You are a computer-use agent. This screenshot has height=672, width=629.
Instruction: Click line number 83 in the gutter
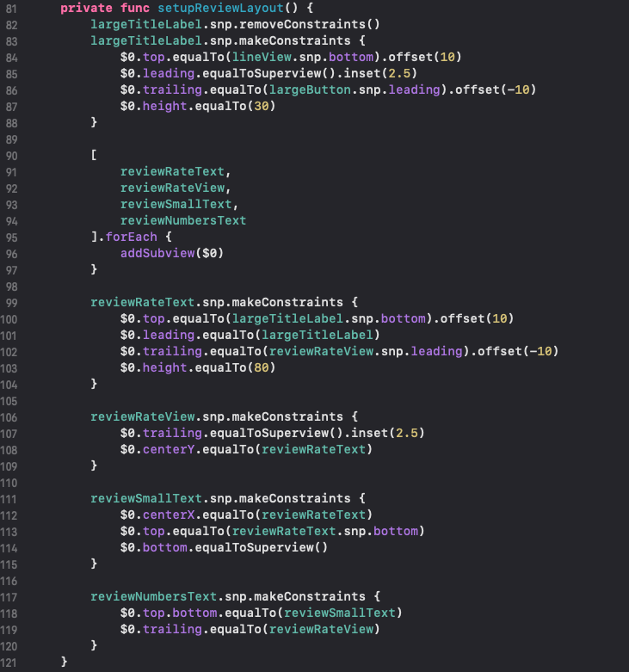(x=11, y=41)
